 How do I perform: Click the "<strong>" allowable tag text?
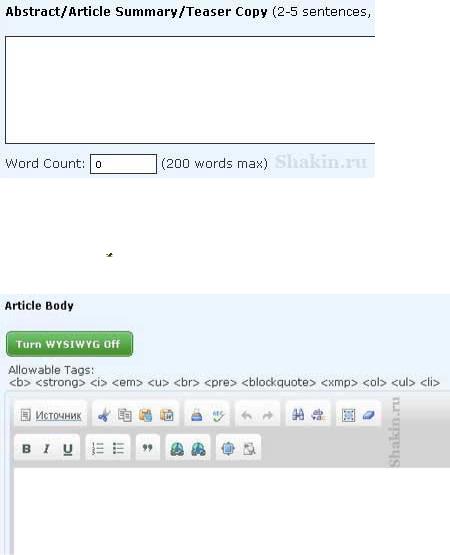61,383
